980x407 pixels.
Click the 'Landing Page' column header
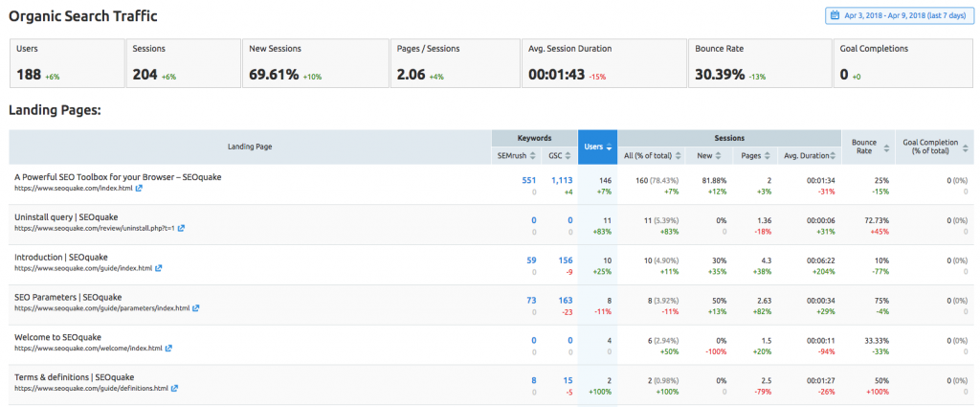[x=250, y=147]
